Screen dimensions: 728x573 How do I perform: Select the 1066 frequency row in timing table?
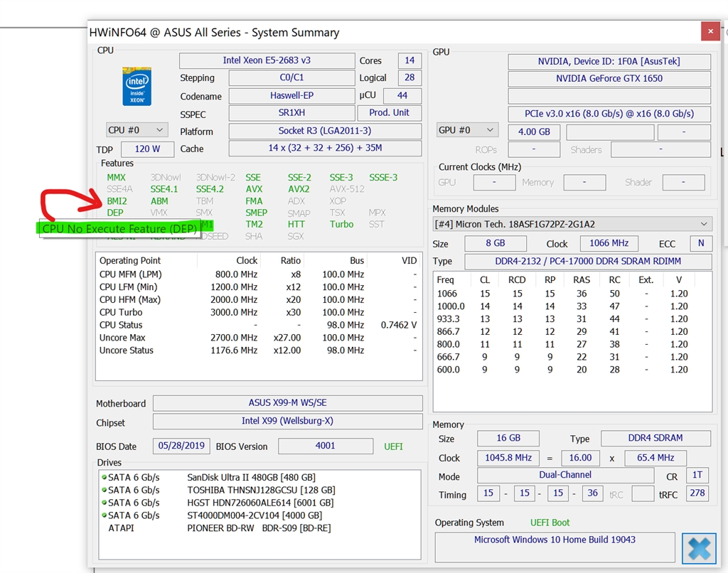click(x=448, y=294)
